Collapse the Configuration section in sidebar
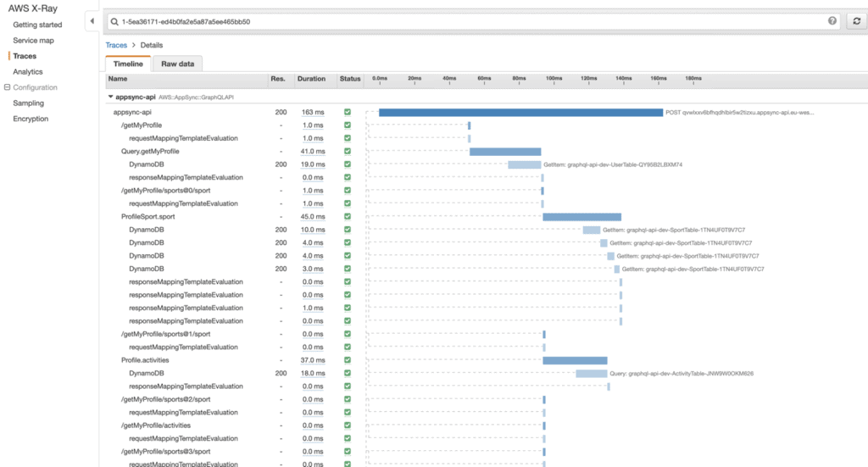Image resolution: width=868 pixels, height=467 pixels. click(7, 87)
